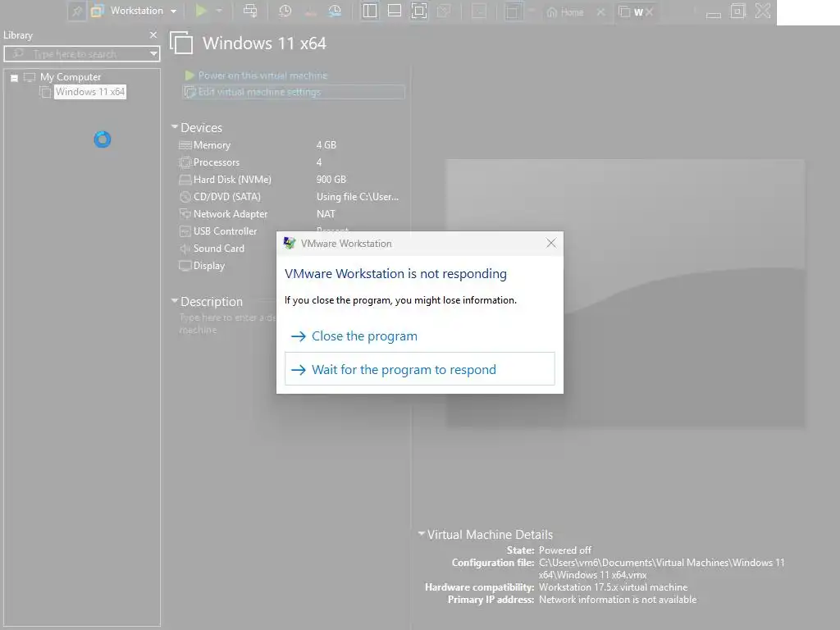
Task: Collapse the Devices section
Action: 175,127
